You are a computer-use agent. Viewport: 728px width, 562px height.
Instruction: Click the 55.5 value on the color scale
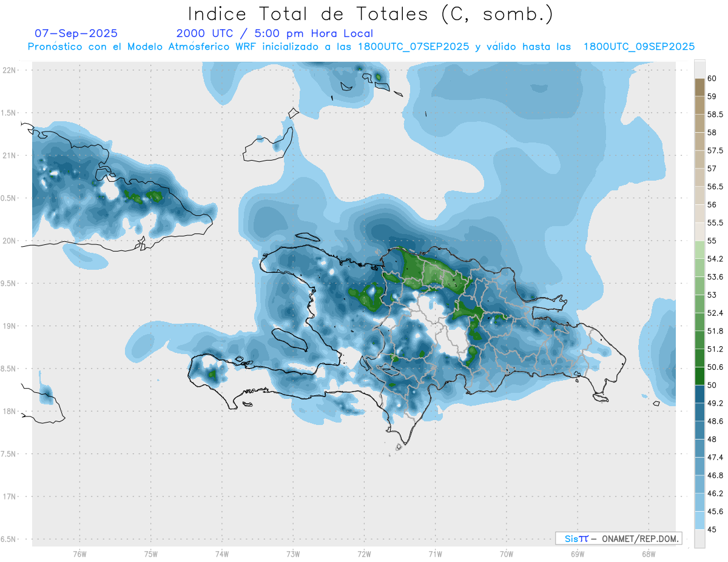click(713, 223)
